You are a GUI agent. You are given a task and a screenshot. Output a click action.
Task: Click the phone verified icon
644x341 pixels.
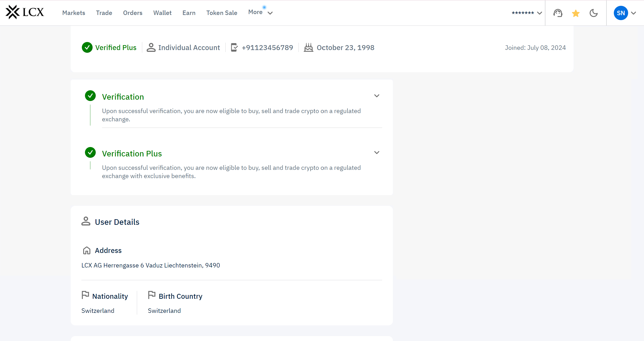pos(234,47)
